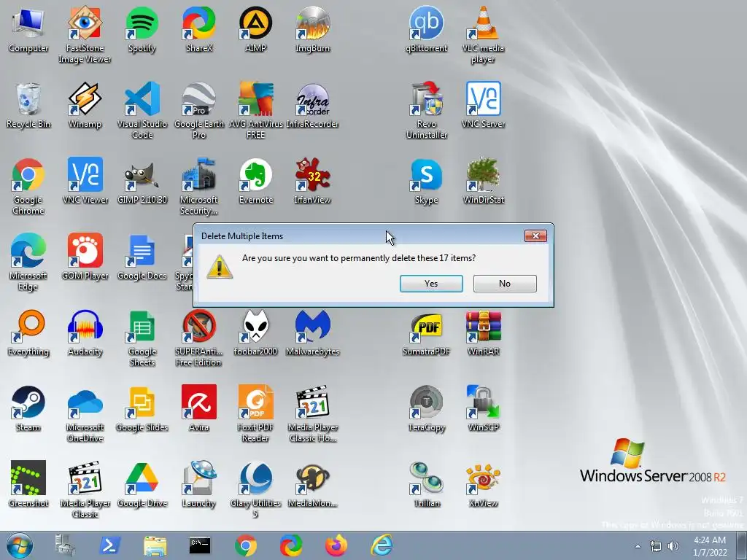Select the Winamp desktop icon
Image resolution: width=747 pixels, height=560 pixels.
(x=85, y=105)
